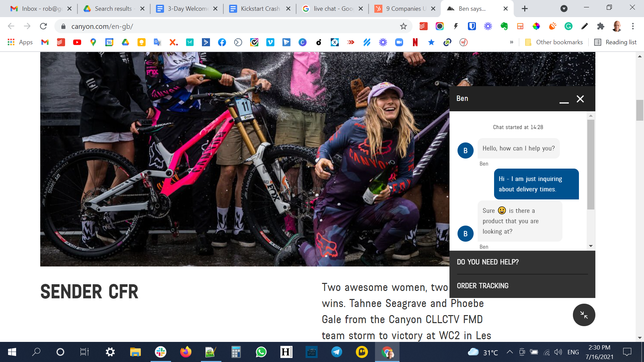Image resolution: width=644 pixels, height=362 pixels.
Task: Click the Grammarly extension icon
Action: coord(568,26)
